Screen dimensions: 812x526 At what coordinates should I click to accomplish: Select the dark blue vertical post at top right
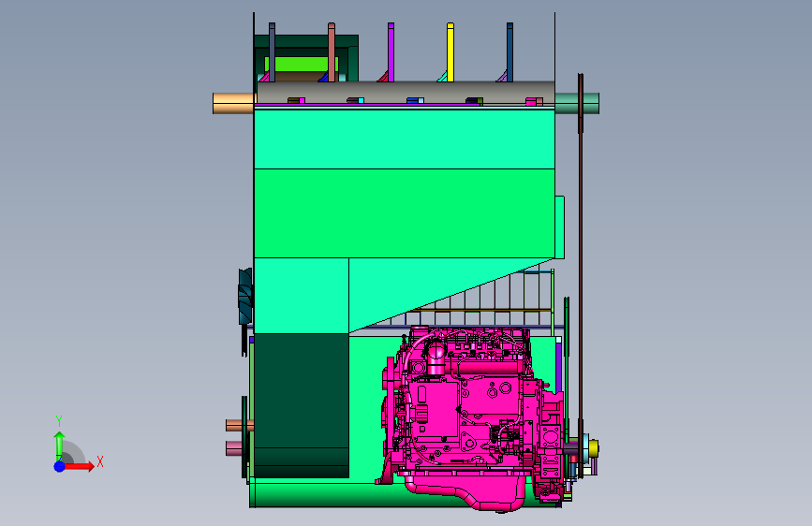tap(510, 52)
